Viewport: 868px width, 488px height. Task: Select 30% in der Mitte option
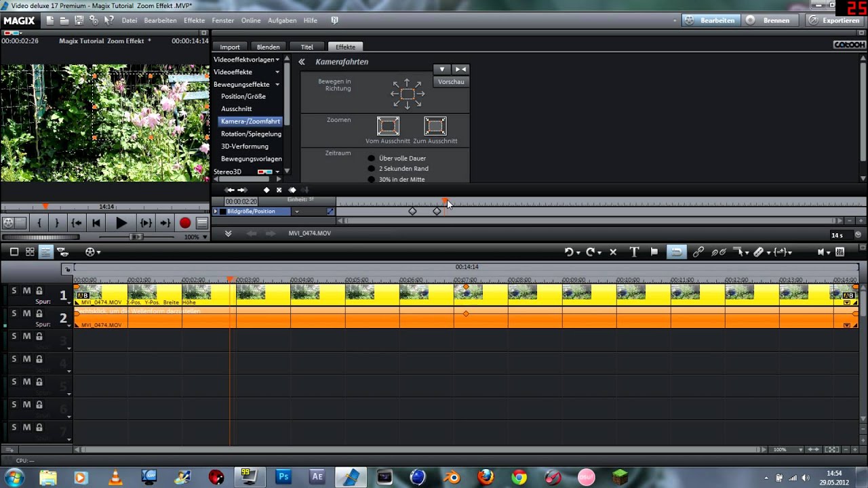pyautogui.click(x=371, y=180)
